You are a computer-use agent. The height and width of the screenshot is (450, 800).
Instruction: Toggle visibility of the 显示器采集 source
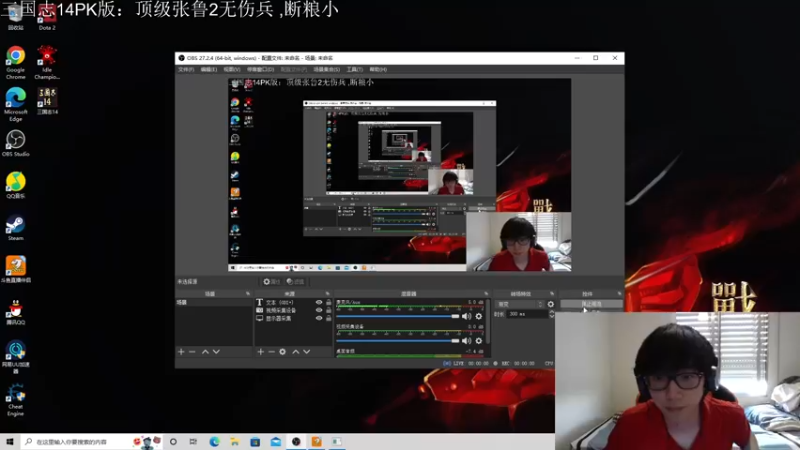(319, 318)
